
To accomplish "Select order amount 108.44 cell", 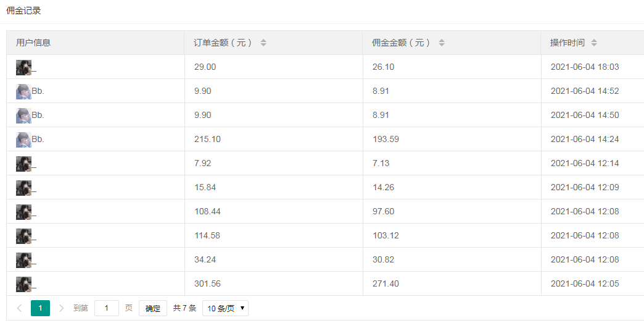I will (273, 211).
